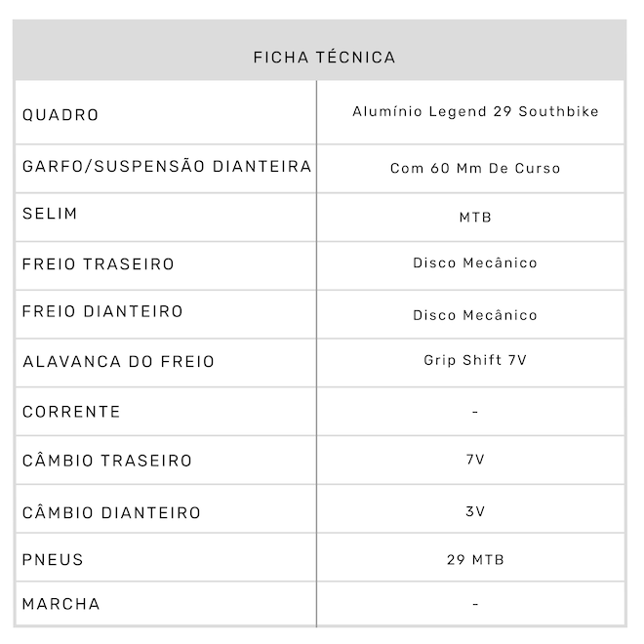The height and width of the screenshot is (644, 644).
Task: Click the FICHA TÉCNICA table header
Action: tap(324, 58)
